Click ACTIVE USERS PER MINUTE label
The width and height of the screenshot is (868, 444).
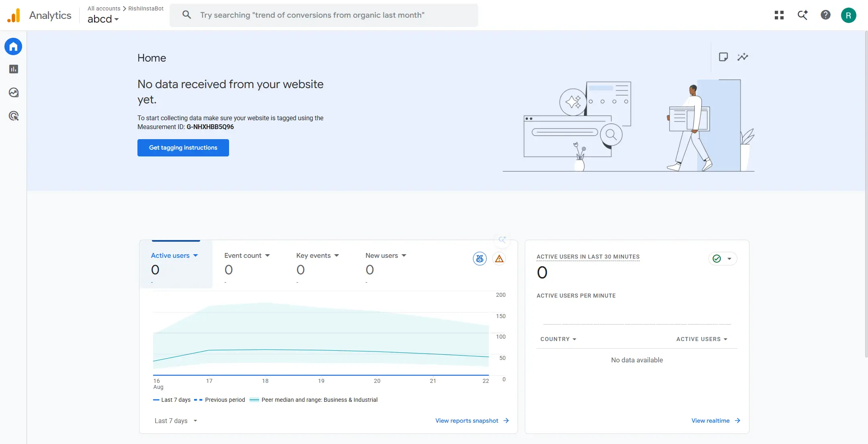[x=576, y=296]
